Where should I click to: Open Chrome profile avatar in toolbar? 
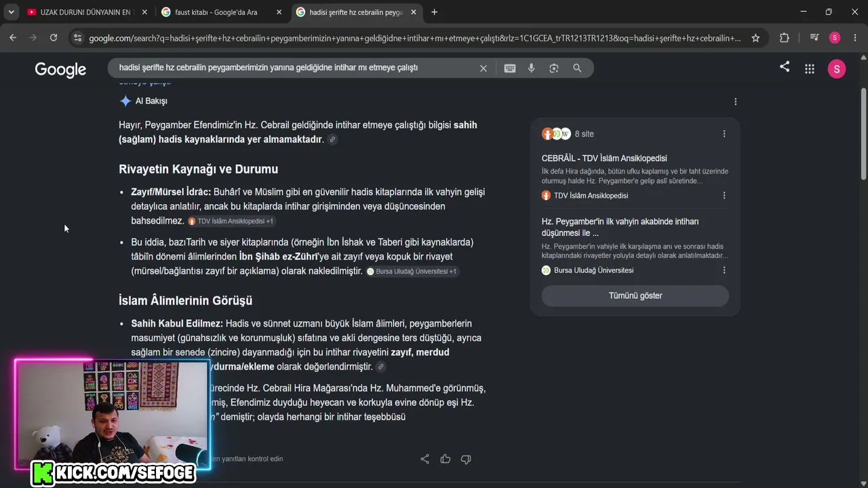835,38
